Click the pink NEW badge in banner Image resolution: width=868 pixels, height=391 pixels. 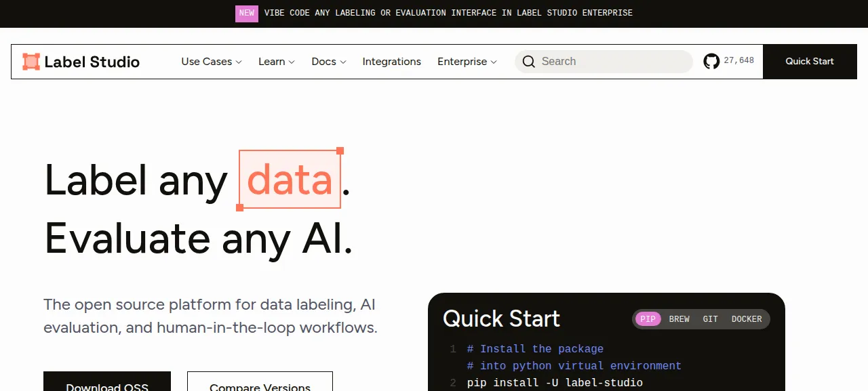pyautogui.click(x=247, y=14)
